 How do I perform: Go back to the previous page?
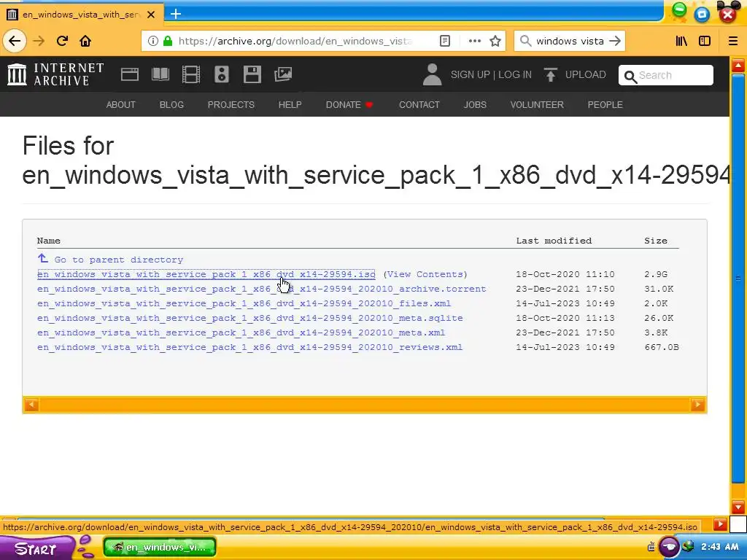(15, 41)
